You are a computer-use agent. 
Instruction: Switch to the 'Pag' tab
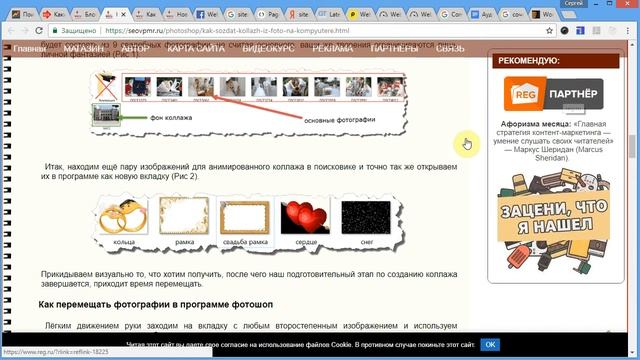pos(269,14)
